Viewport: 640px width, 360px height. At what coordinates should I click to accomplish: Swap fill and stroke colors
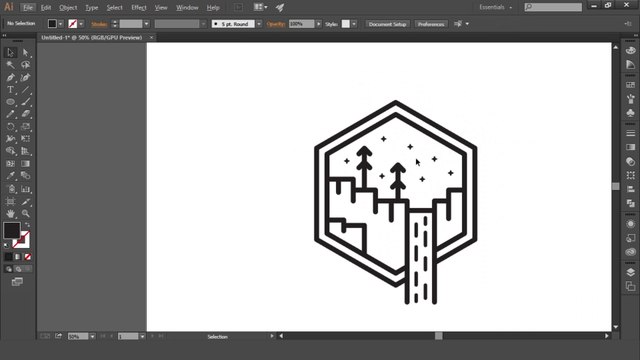(27, 225)
